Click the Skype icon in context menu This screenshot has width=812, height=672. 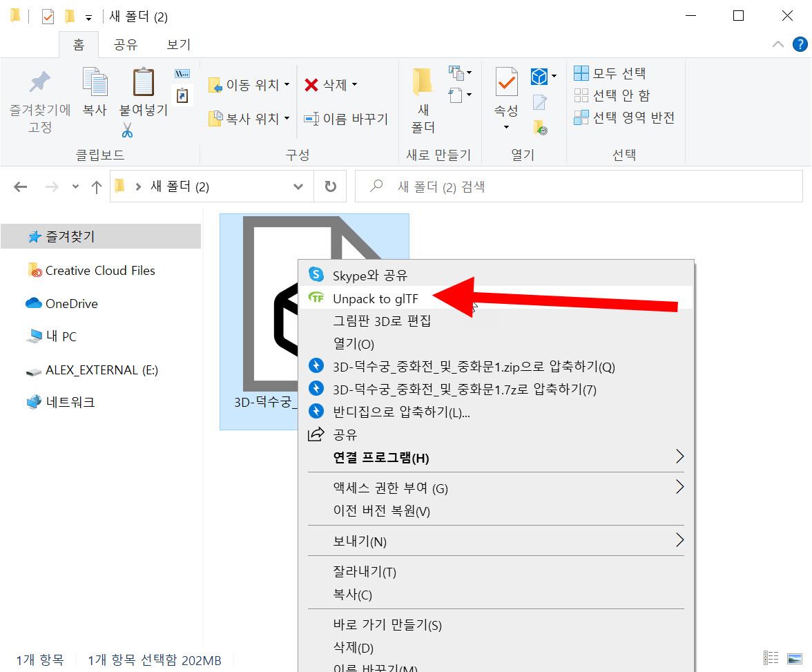click(316, 274)
